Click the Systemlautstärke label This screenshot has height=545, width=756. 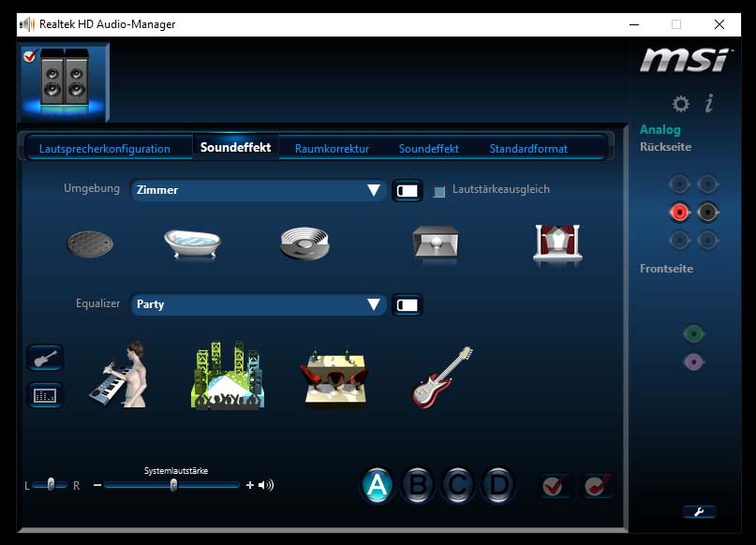pos(176,471)
